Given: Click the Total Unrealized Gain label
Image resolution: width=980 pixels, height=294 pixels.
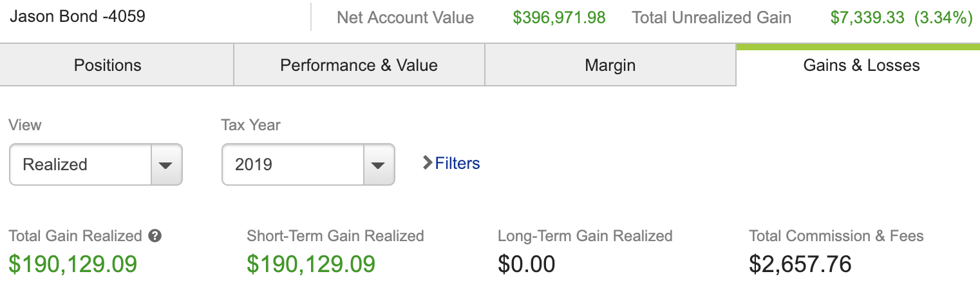Looking at the screenshot, I should pyautogui.click(x=711, y=17).
